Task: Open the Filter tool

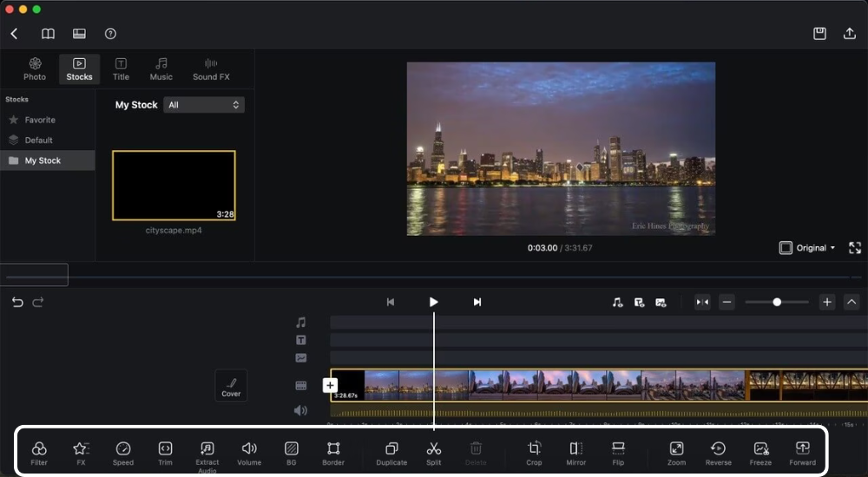Action: click(39, 449)
